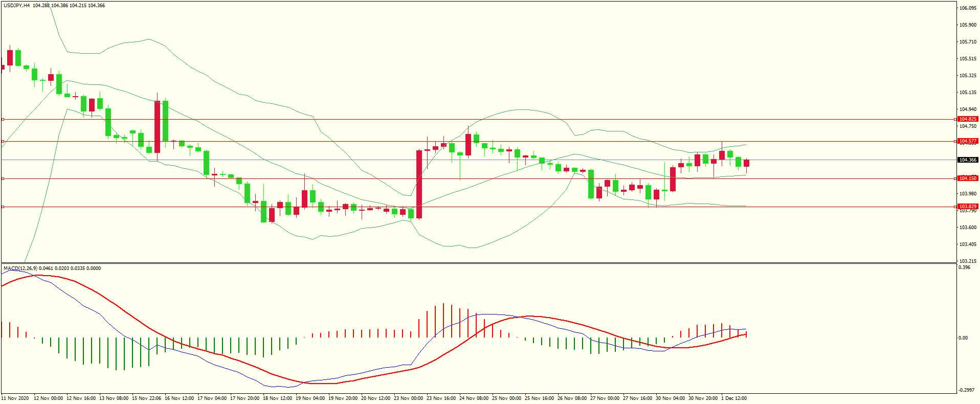This screenshot has height=404, width=980.
Task: Click the 105.710 price axis value
Action: (968, 42)
